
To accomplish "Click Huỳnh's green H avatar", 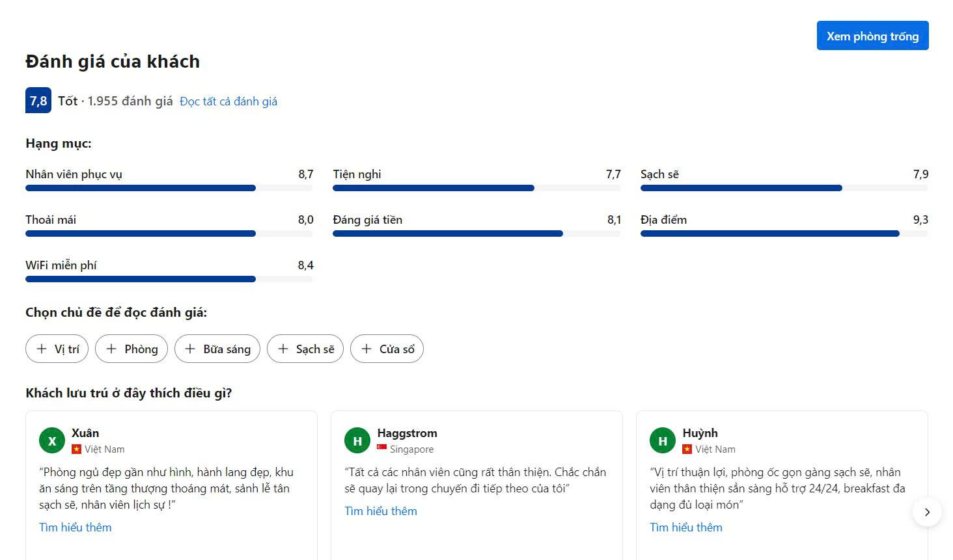I will (x=663, y=440).
